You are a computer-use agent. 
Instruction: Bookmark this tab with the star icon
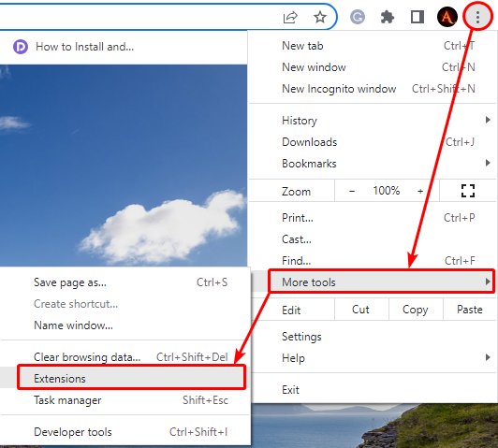click(320, 17)
